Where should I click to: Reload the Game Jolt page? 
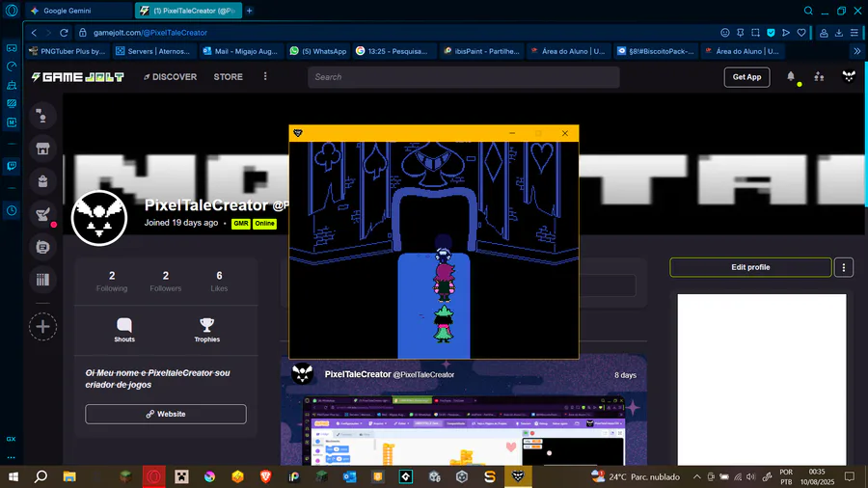tap(65, 33)
